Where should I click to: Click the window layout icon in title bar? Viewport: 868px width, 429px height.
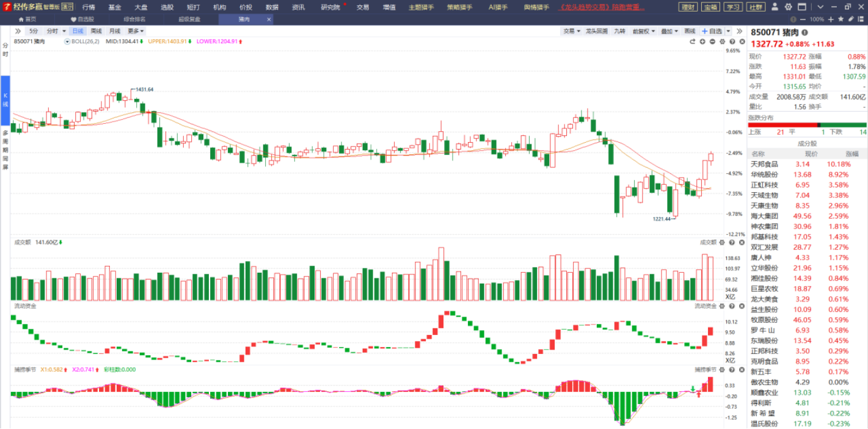[801, 7]
